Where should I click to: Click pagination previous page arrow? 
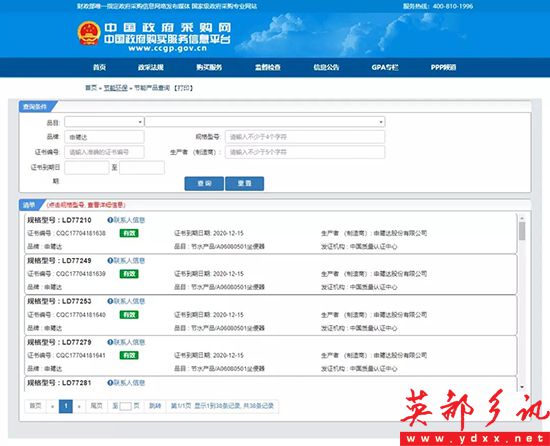[52, 406]
